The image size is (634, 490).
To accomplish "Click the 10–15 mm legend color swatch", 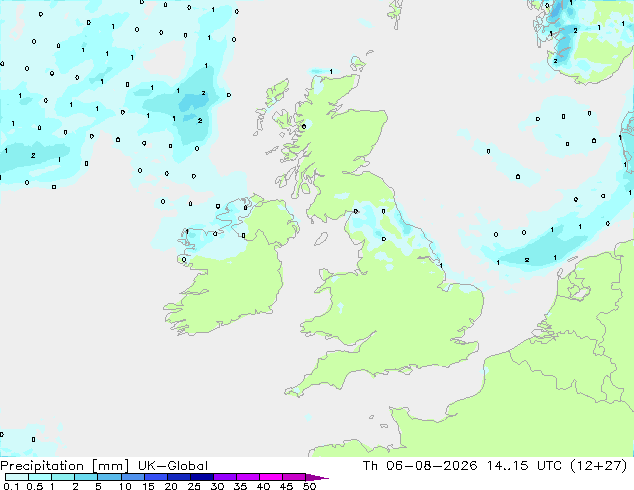I will [x=133, y=477].
